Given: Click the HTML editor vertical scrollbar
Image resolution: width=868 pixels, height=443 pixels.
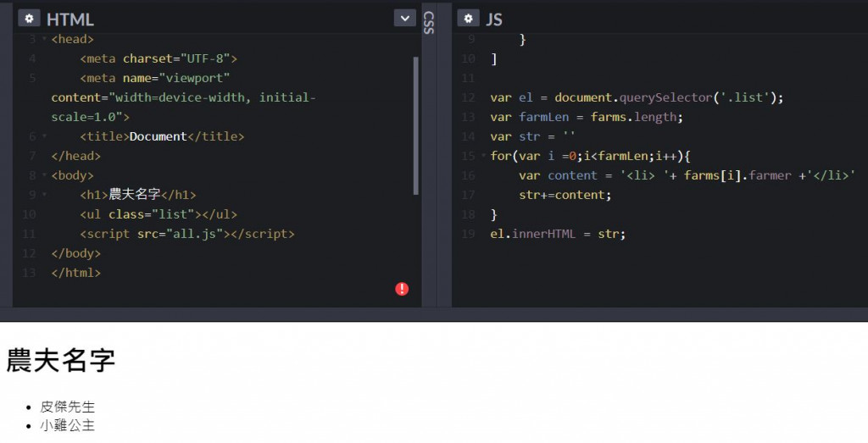Looking at the screenshot, I should 415,125.
